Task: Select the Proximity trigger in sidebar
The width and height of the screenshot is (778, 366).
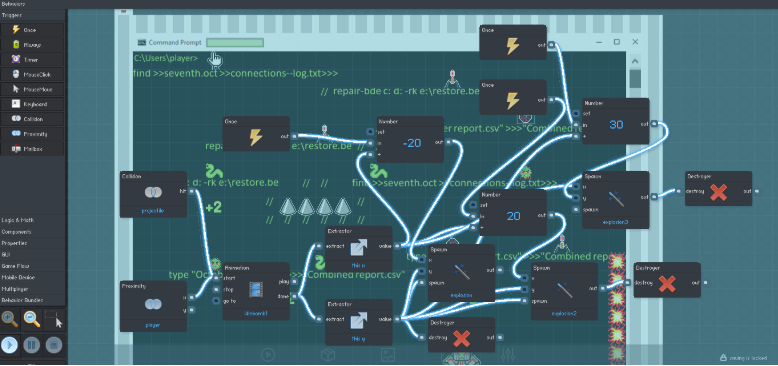Action: 32,134
